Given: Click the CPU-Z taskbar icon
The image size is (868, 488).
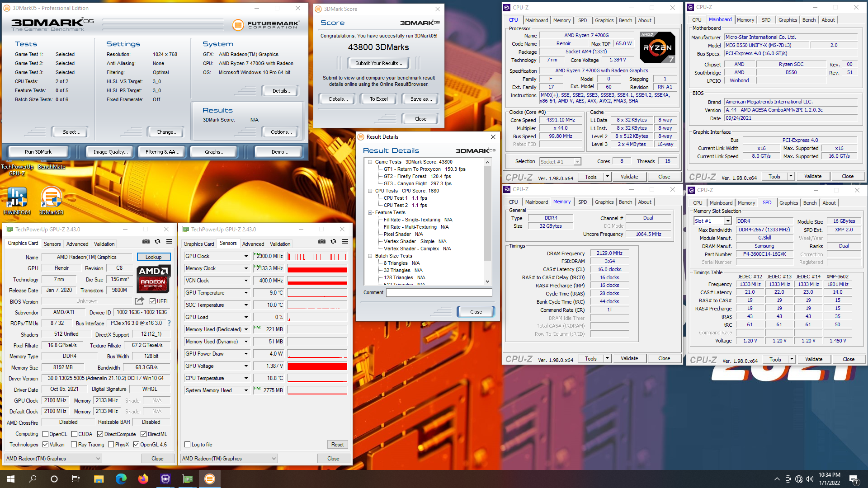Looking at the screenshot, I should click(165, 479).
